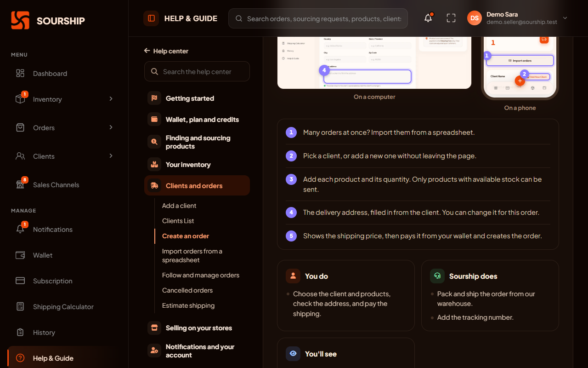Expand the Orders submenu chevron
The width and height of the screenshot is (588, 368).
(x=111, y=127)
